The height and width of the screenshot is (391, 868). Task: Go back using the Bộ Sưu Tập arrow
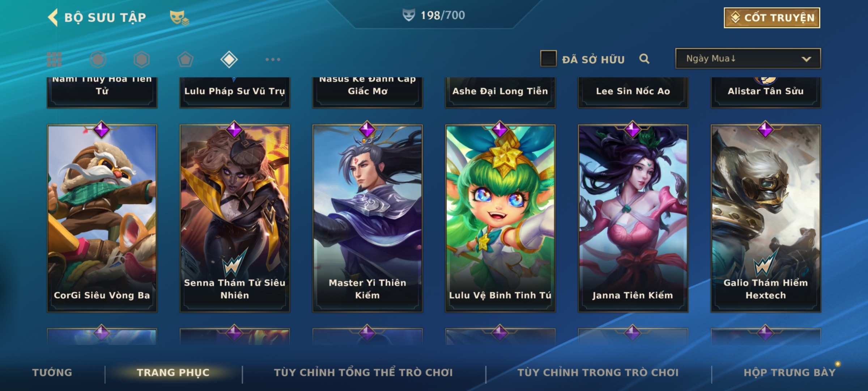(53, 17)
